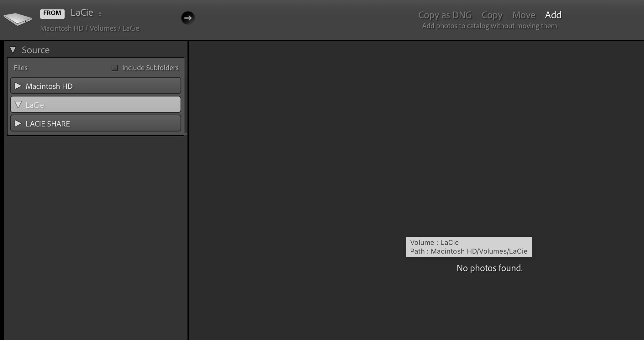
Task: Expand the Macintosh HD volume triangle
Action: click(18, 86)
